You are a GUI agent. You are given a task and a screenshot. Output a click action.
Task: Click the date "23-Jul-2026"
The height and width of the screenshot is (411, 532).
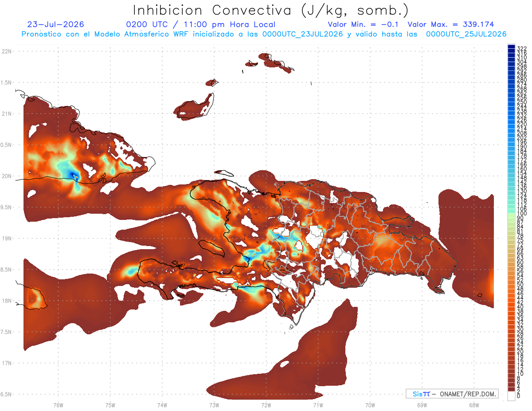[55, 24]
